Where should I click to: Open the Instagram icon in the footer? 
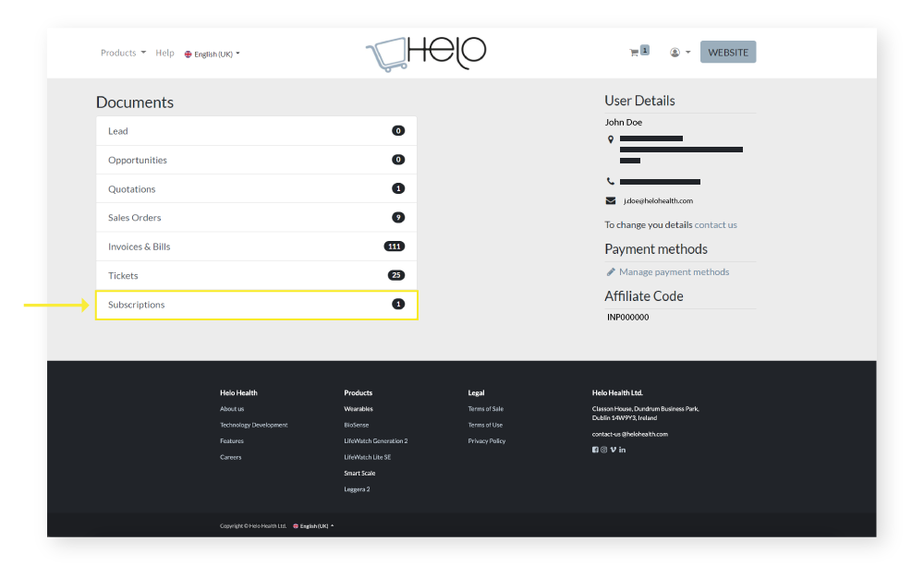[604, 450]
